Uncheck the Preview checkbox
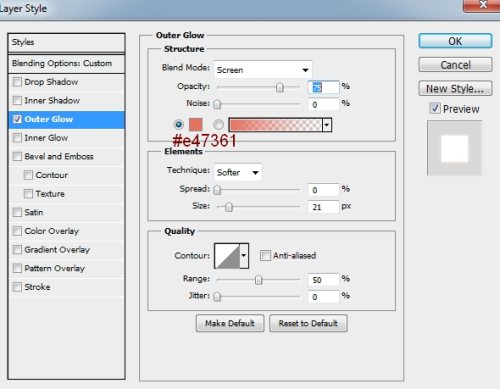 click(435, 108)
